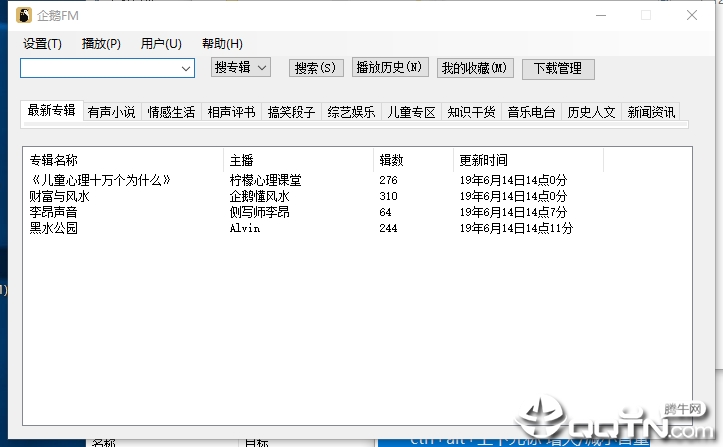Screen dimensions: 723x447
Task: Open the 用户(U) menu
Action: tap(161, 44)
